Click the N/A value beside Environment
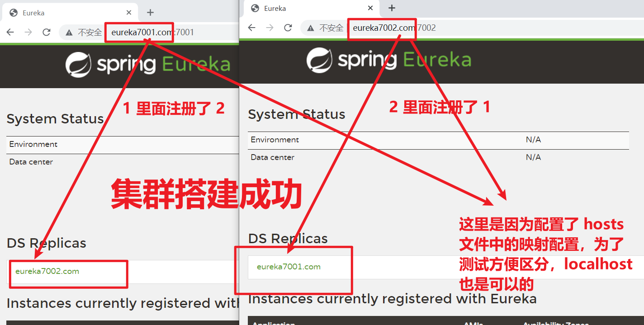The height and width of the screenshot is (325, 644). tap(533, 140)
